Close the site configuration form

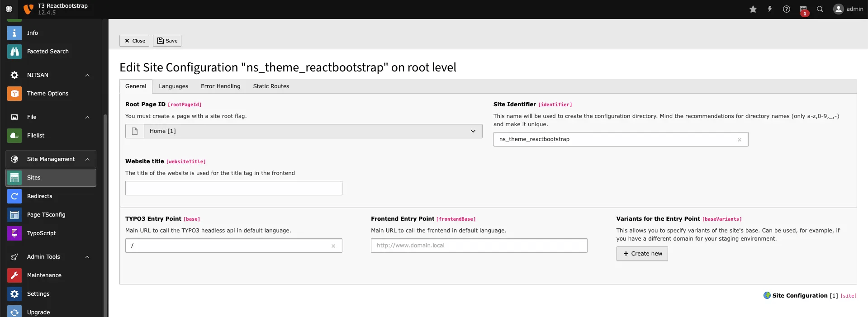point(134,41)
